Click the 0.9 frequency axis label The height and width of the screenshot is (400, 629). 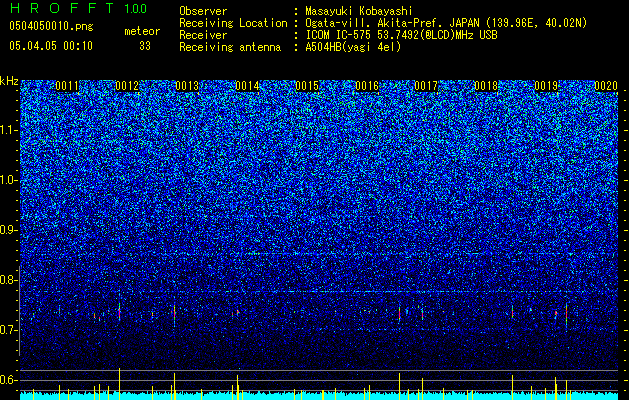(8, 230)
